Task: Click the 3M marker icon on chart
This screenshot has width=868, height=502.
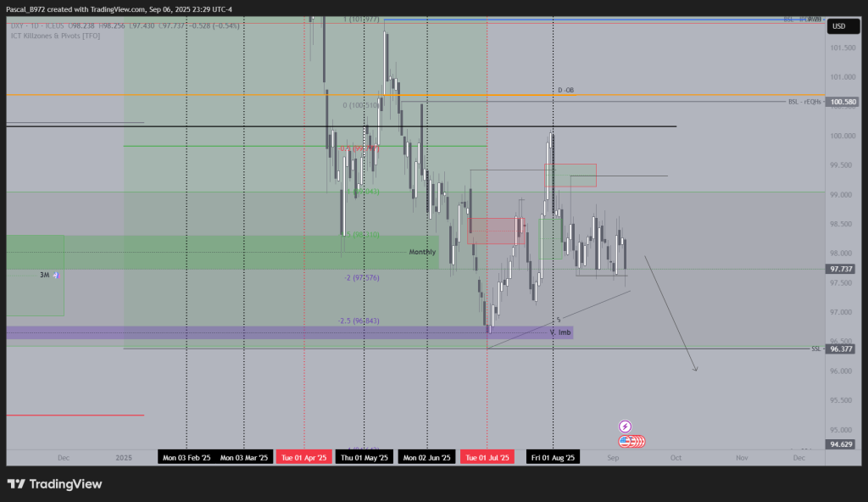Action: [56, 275]
